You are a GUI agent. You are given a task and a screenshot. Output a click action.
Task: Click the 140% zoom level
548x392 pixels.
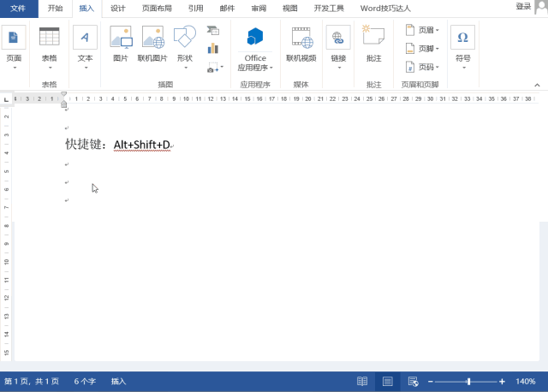tap(525, 382)
